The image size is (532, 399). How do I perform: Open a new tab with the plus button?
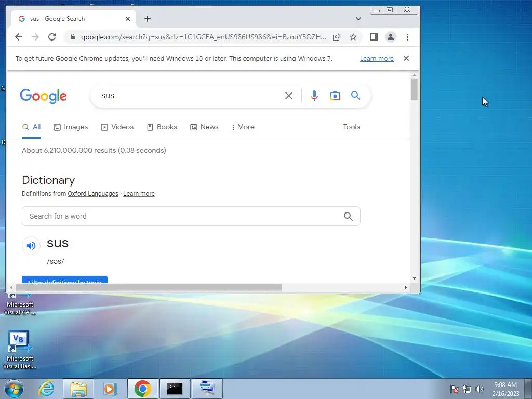click(147, 19)
